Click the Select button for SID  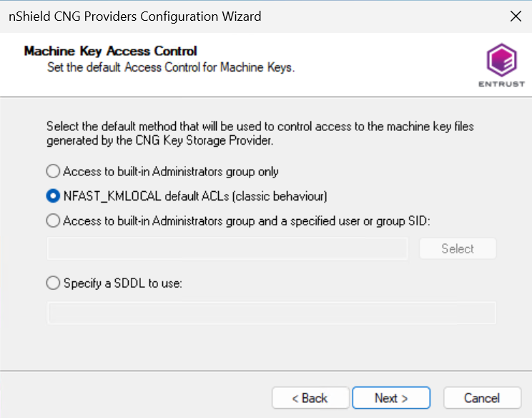(x=458, y=248)
